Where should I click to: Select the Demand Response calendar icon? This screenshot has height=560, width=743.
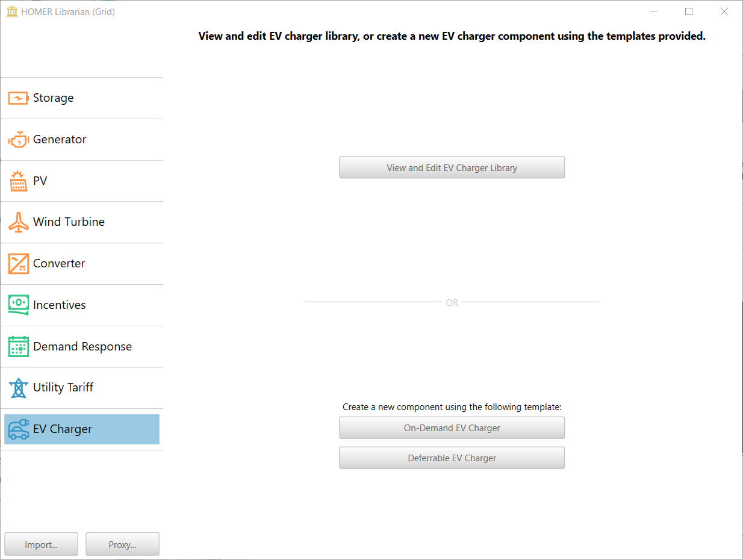tap(18, 346)
